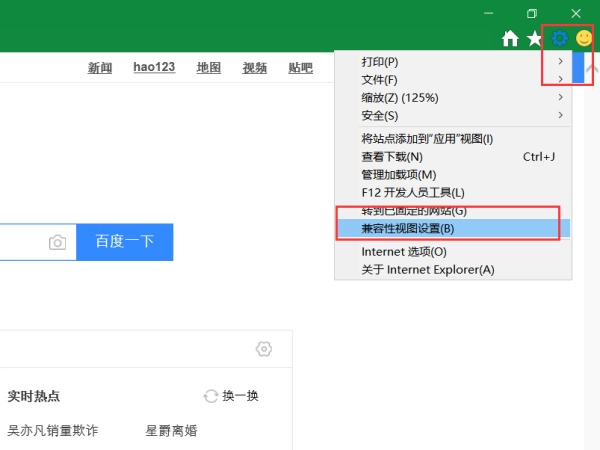Choose 查看下载(N) menu entry
The image size is (600, 450).
click(x=450, y=157)
